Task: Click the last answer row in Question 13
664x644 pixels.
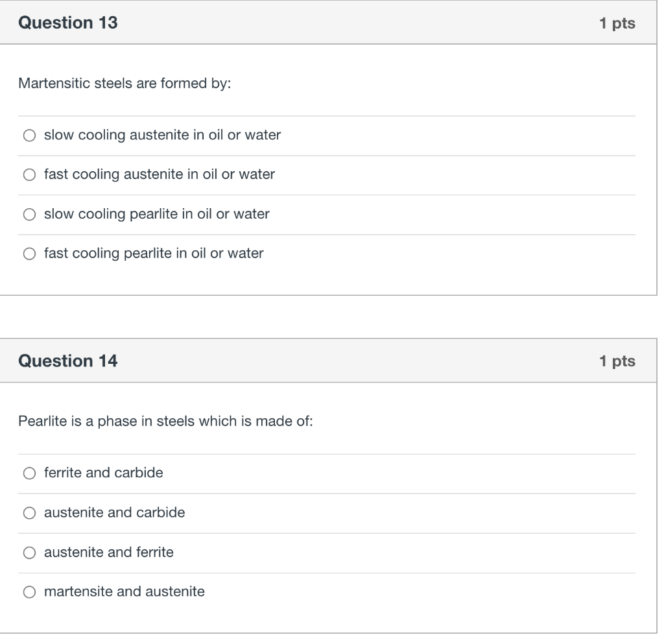Action: click(x=153, y=254)
